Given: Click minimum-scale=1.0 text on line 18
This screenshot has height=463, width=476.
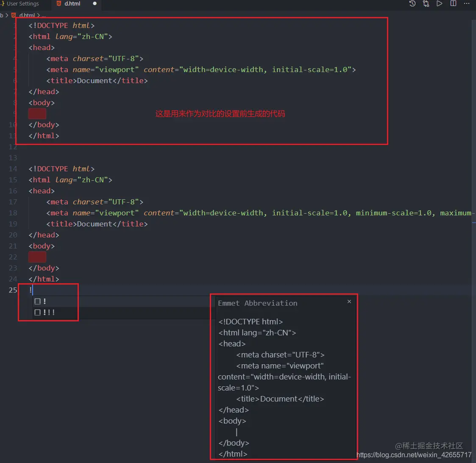Looking at the screenshot, I should tap(393, 213).
